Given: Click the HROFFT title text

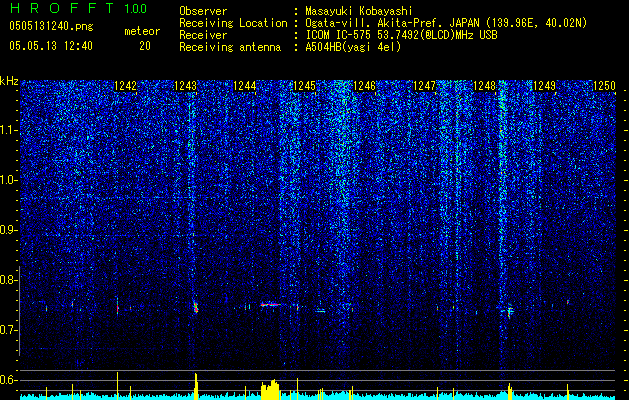Looking at the screenshot, I should pyautogui.click(x=62, y=8).
